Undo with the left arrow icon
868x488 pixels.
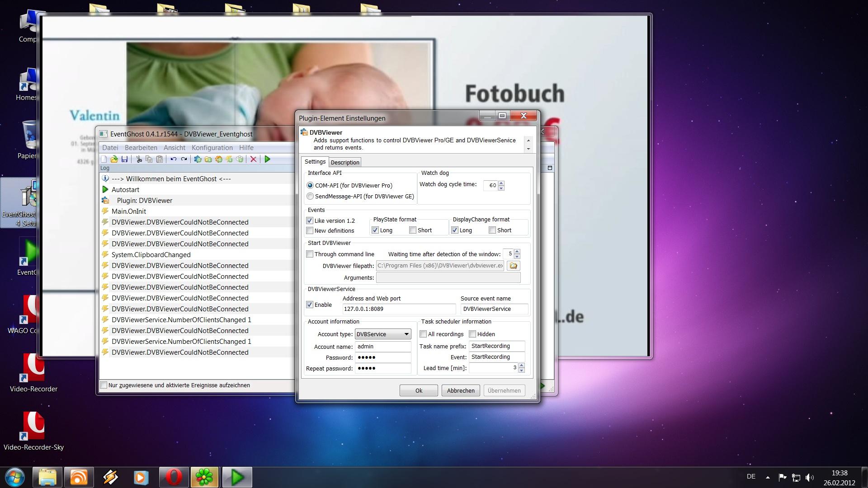[x=173, y=159]
